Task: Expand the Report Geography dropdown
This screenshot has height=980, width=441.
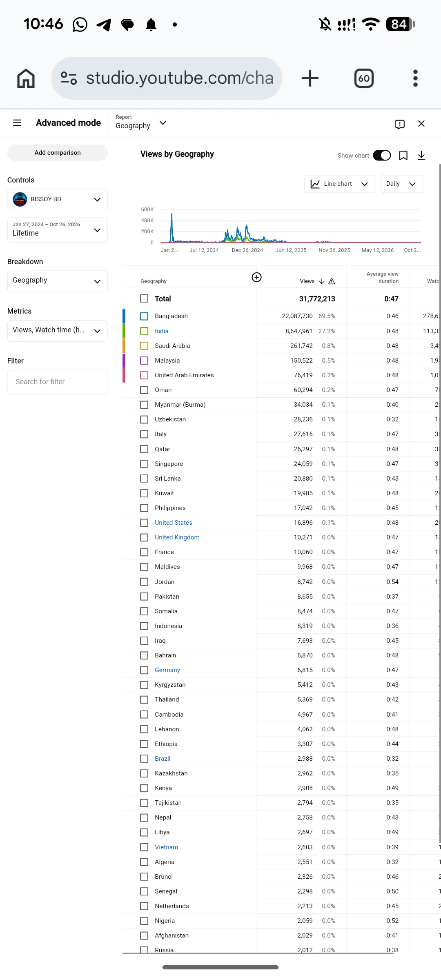Action: click(141, 122)
